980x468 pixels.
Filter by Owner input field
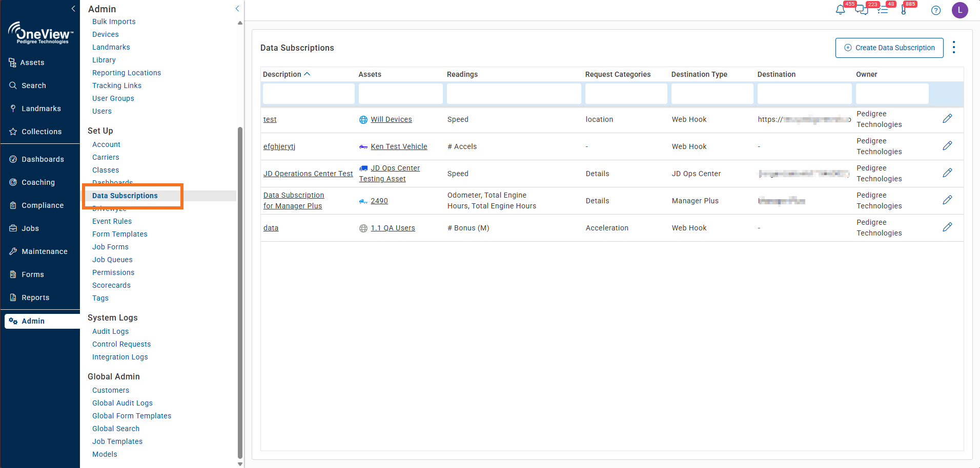click(x=892, y=94)
